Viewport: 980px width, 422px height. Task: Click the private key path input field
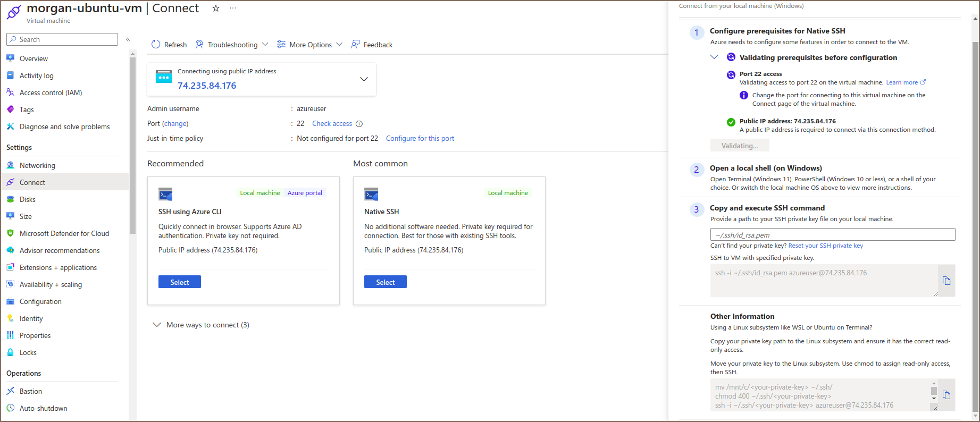click(832, 235)
